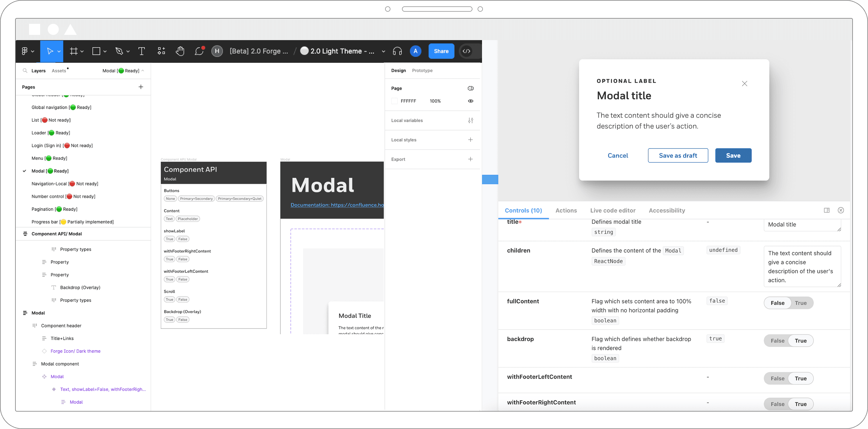
Task: Collapse pages list via Modal Ready chevron
Action: (143, 71)
